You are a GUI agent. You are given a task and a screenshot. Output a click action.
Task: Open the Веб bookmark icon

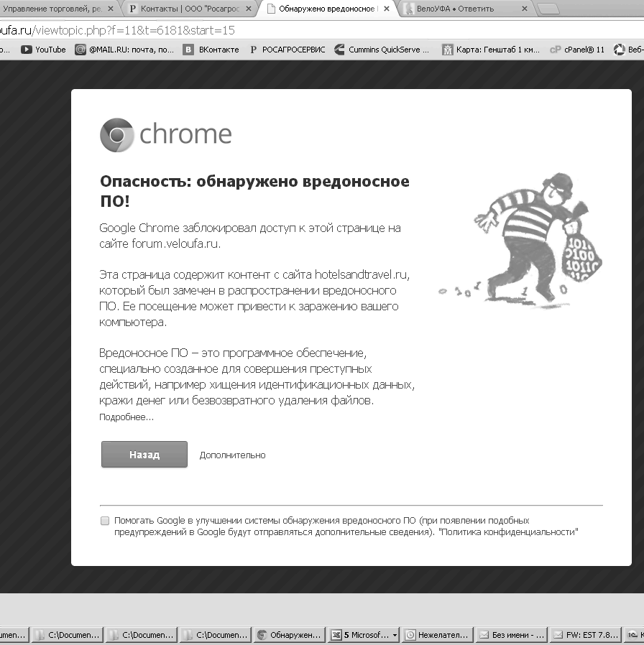(620, 50)
